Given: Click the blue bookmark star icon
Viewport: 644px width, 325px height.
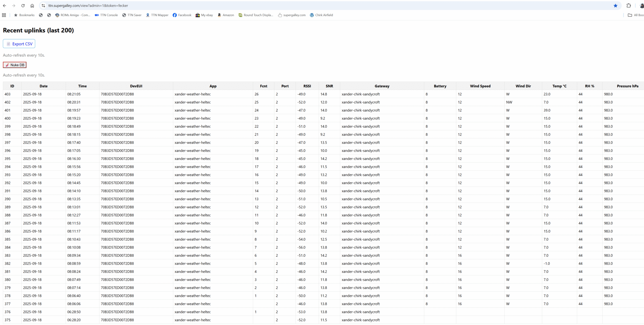Looking at the screenshot, I should click(615, 6).
